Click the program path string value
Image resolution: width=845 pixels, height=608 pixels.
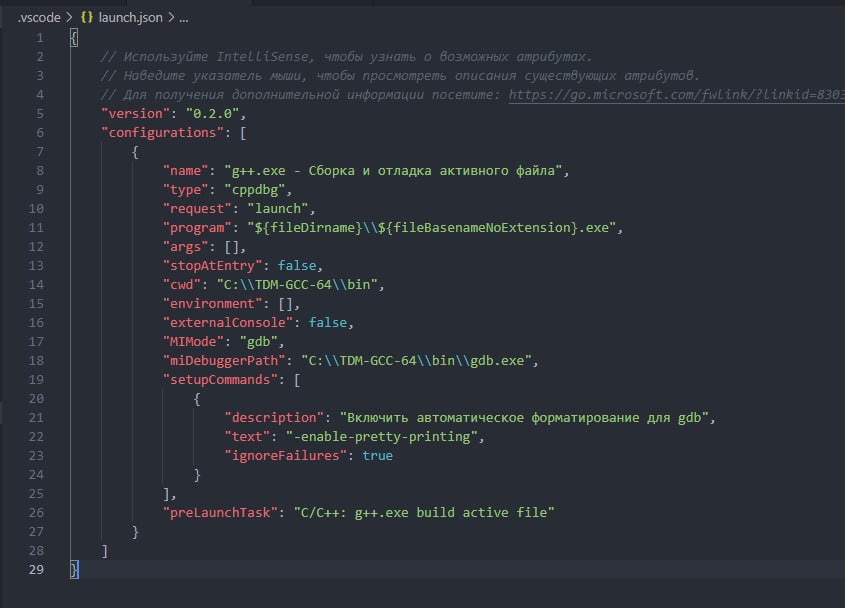tap(432, 227)
